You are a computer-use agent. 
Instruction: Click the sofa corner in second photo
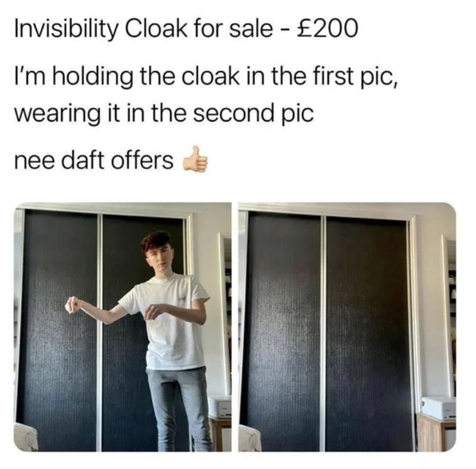249,438
